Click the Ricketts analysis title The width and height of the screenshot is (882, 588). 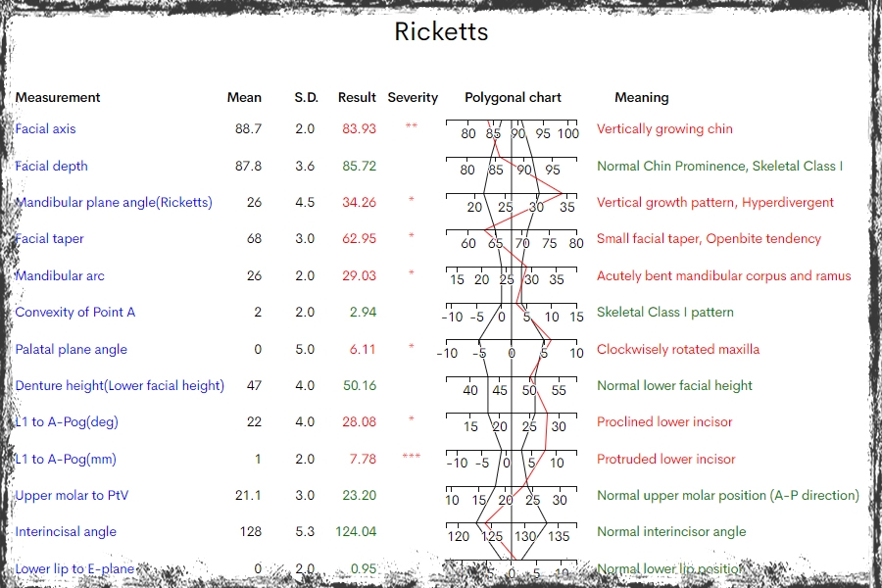(x=441, y=31)
